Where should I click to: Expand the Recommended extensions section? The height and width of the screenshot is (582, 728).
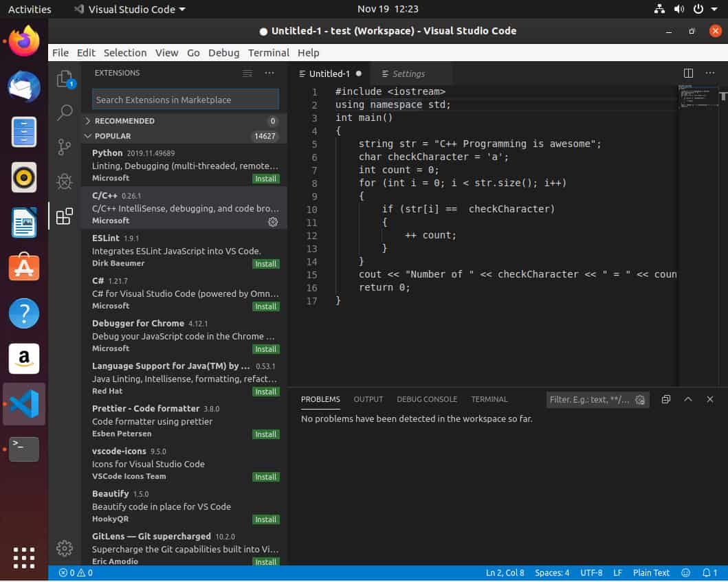coord(184,121)
